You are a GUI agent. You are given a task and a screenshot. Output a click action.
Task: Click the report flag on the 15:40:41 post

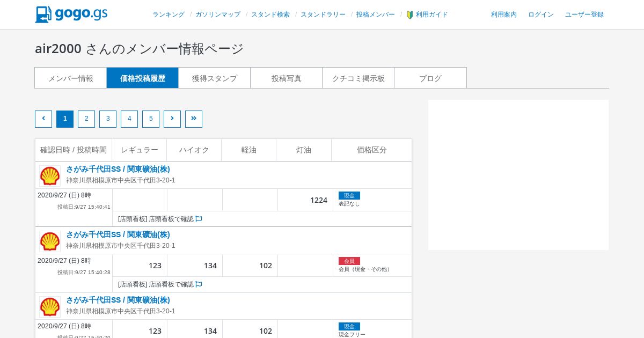(x=199, y=219)
